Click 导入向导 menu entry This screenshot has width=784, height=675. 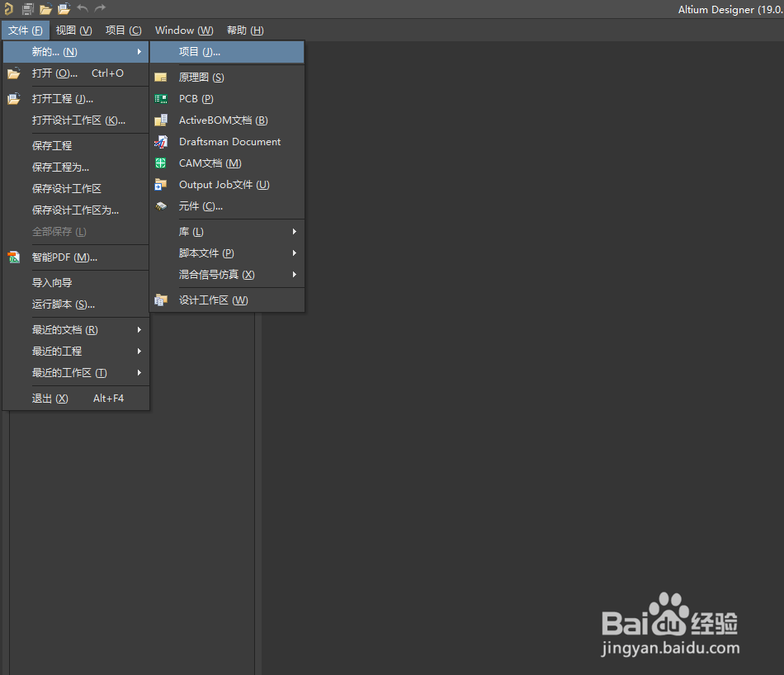coord(76,283)
